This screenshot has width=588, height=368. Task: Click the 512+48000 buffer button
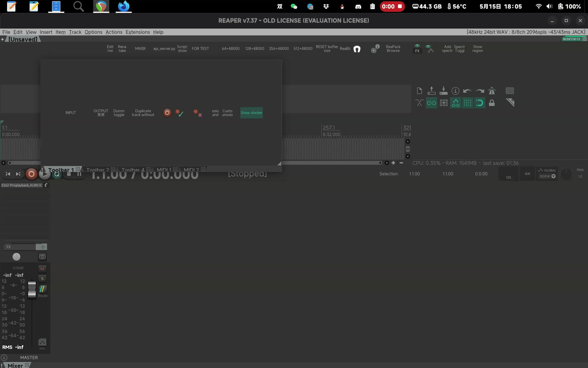pos(303,49)
